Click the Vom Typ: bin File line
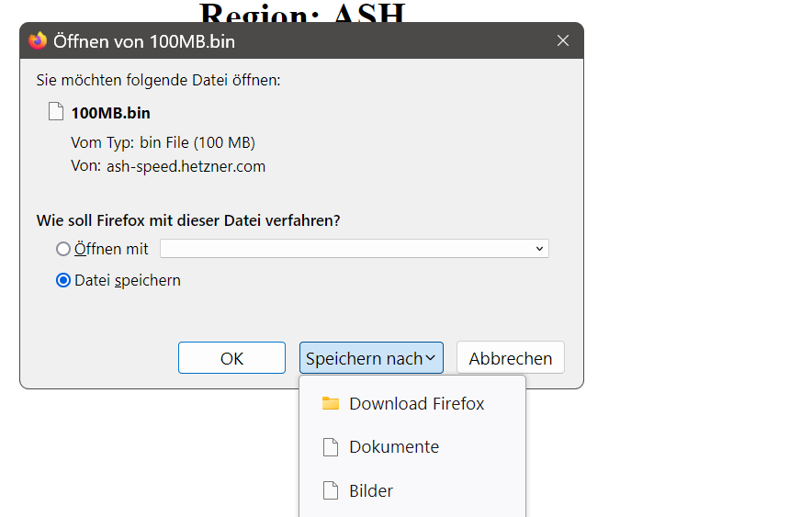812x517 pixels. (163, 142)
